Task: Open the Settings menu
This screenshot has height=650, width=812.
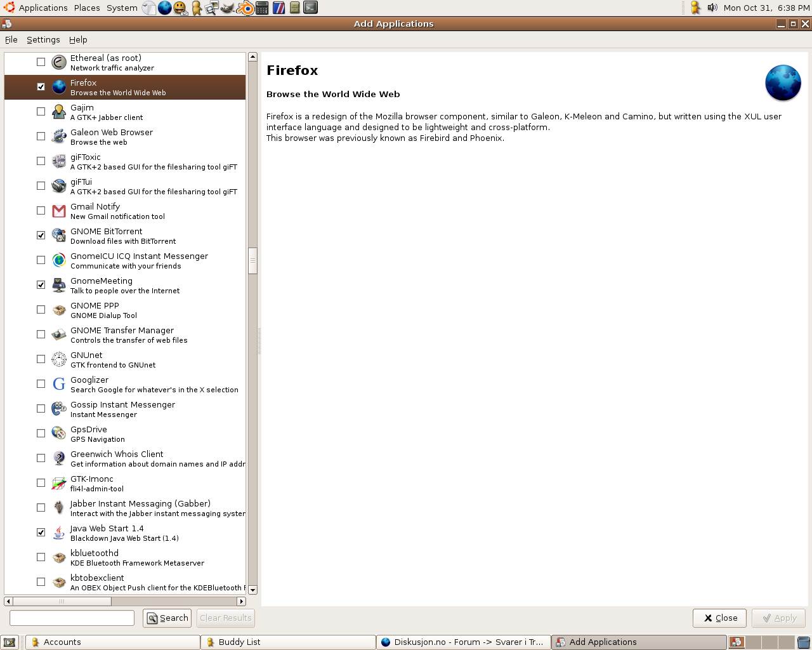Action: click(x=43, y=39)
